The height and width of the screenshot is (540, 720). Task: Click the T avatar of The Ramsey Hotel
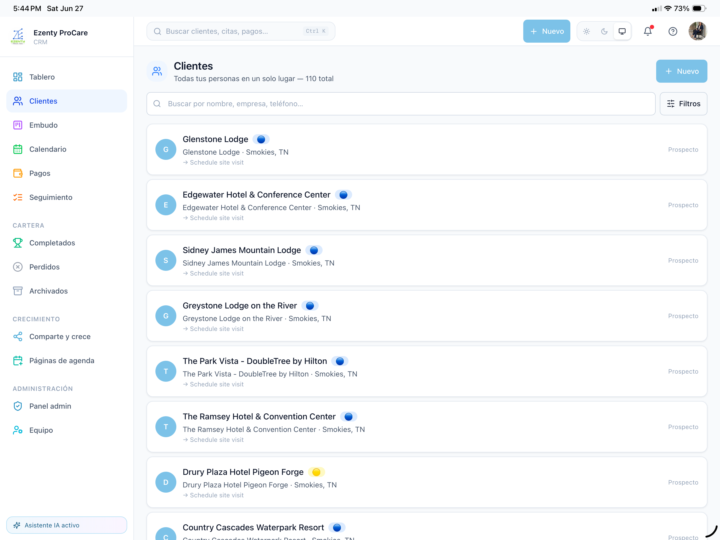[x=166, y=427]
